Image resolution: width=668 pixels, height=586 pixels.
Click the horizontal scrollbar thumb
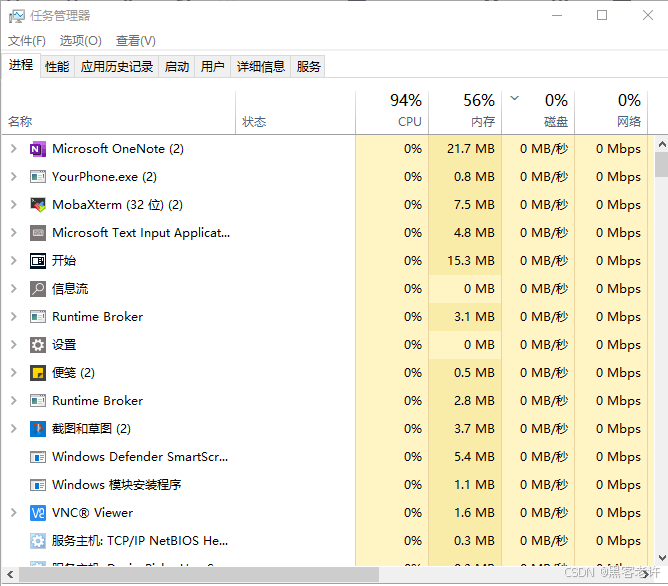[x=199, y=575]
